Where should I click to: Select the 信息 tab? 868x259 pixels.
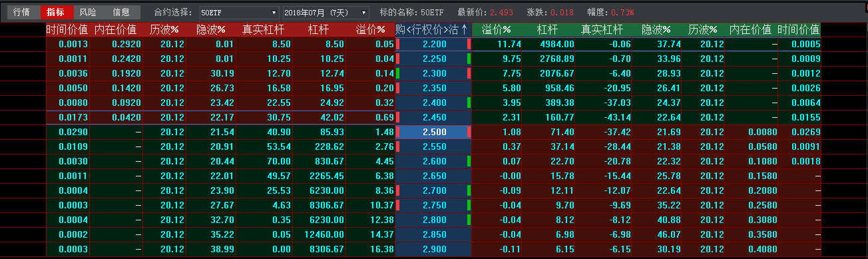pos(122,12)
